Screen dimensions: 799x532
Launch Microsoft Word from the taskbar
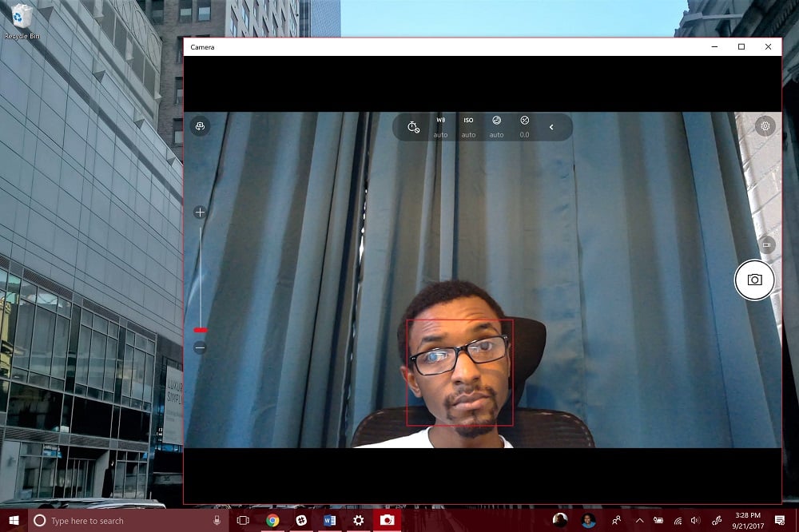[x=329, y=520]
